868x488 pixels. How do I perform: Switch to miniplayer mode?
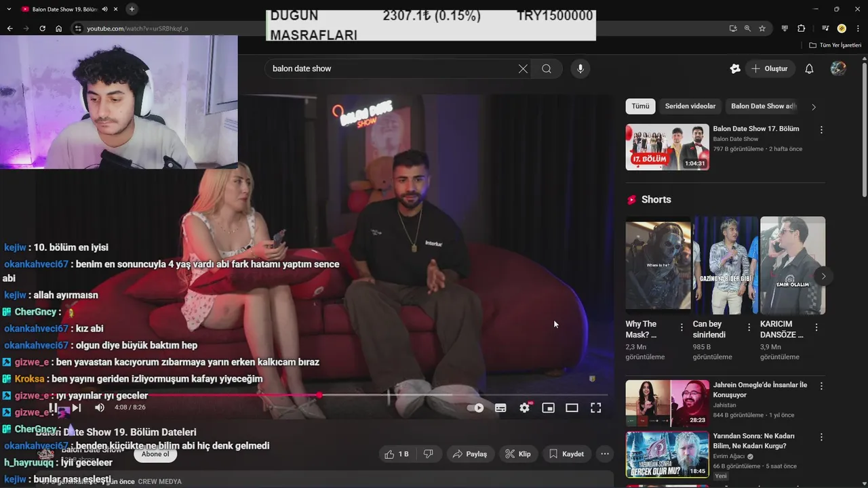pos(548,408)
